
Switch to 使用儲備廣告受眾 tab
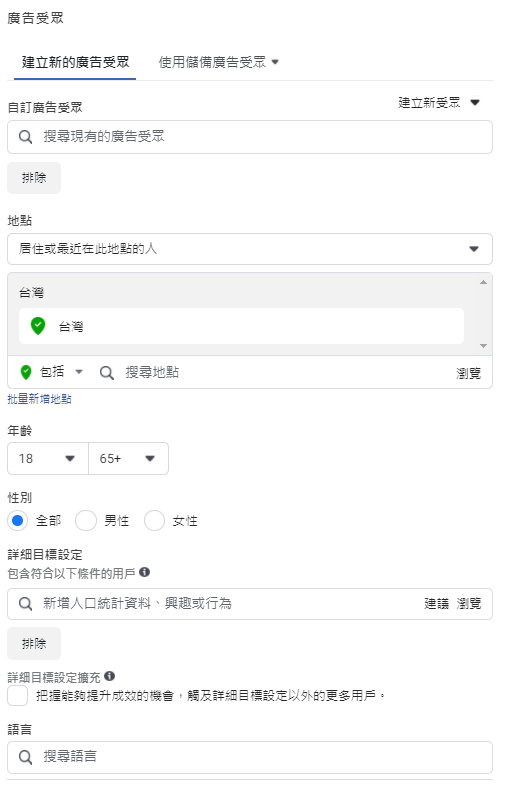pos(218,62)
